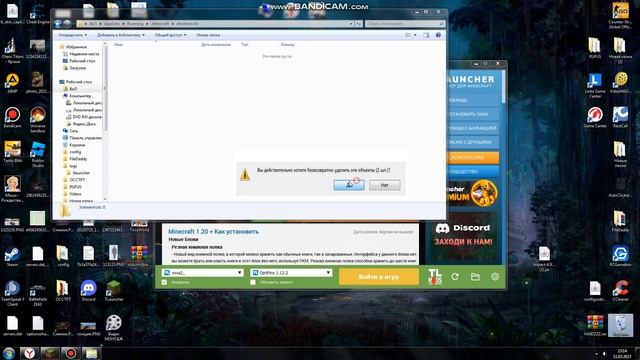
Task: Click the Explorer back navigation arrow
Action: pos(58,24)
